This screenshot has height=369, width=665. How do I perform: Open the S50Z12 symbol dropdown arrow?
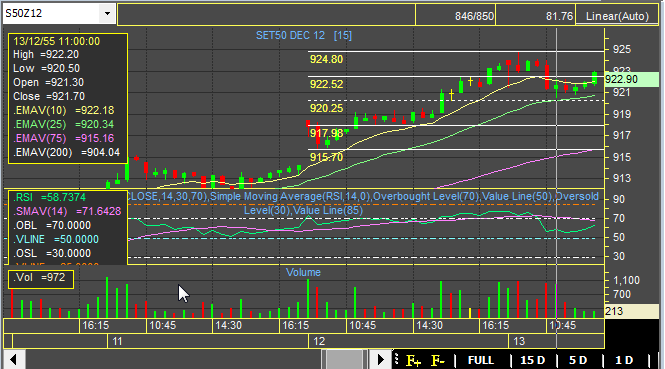[x=107, y=14]
